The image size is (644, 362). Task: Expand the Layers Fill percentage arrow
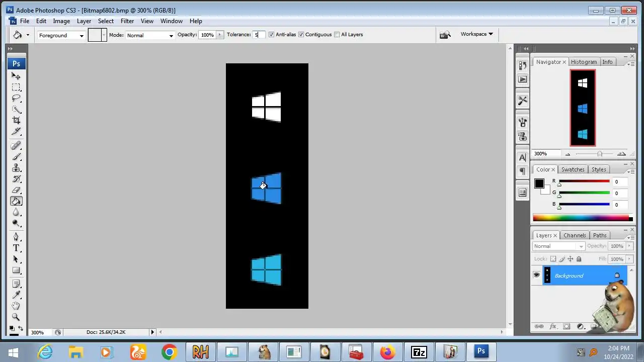pyautogui.click(x=629, y=259)
